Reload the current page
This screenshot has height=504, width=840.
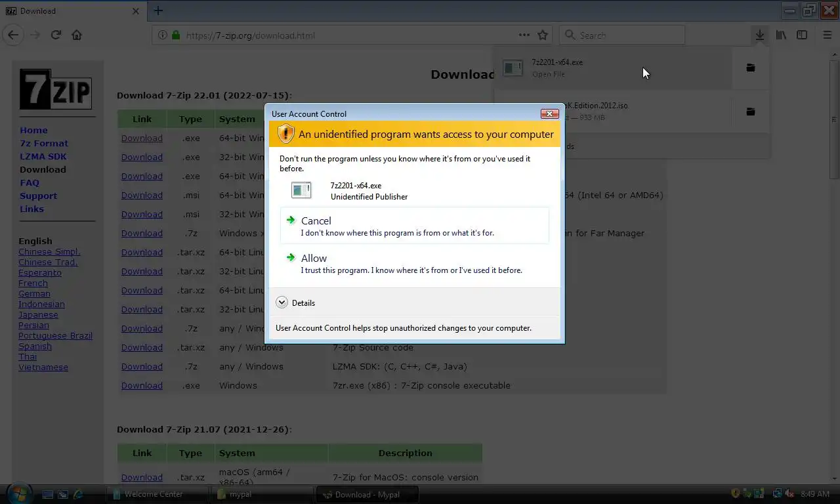tap(56, 35)
